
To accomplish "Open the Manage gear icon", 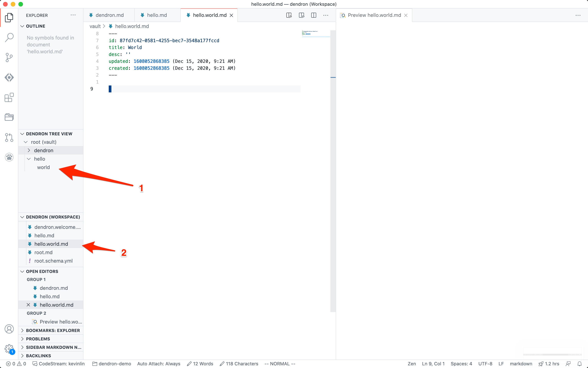I will 9,349.
